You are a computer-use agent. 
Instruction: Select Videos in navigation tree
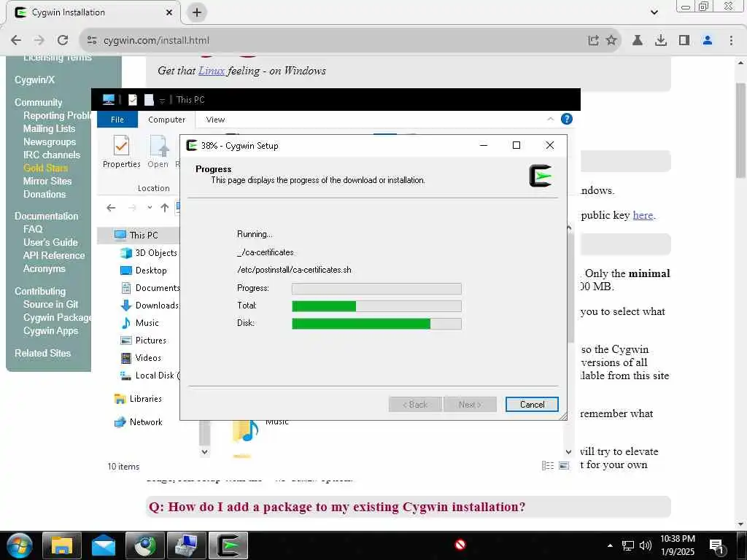(x=141, y=358)
